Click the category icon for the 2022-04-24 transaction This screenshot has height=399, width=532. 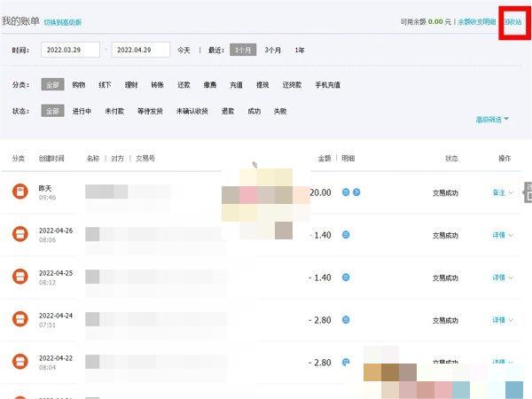tap(20, 319)
